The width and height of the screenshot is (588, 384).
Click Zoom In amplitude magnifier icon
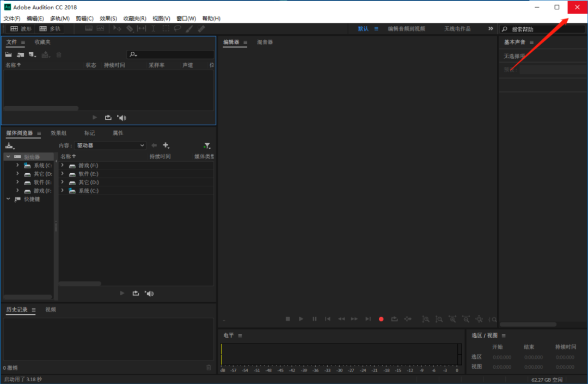[x=425, y=319]
